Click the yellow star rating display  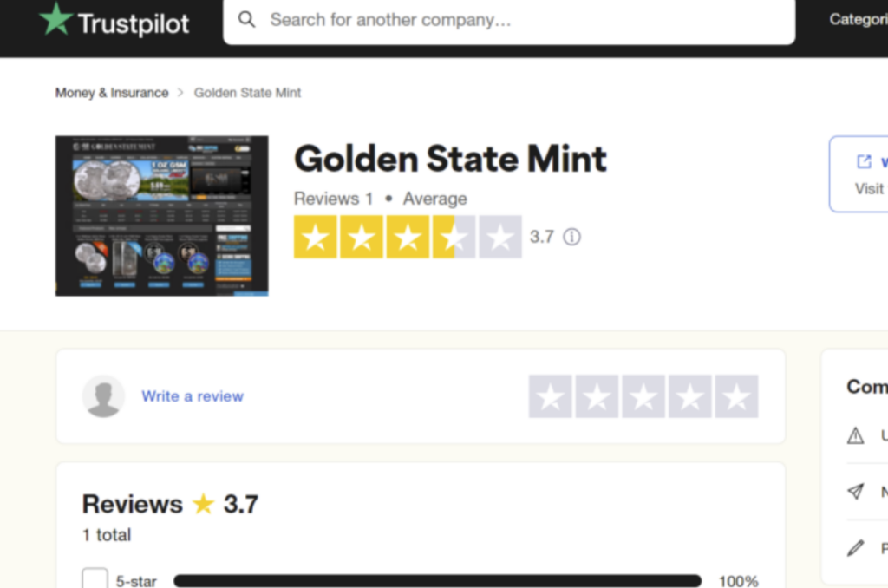coord(408,237)
